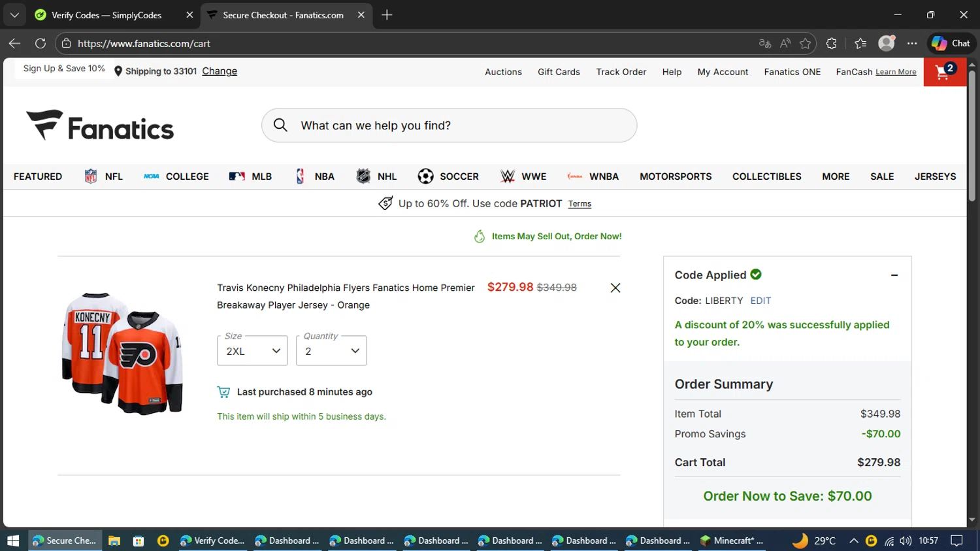Open the Gift Cards link
Screen dimensions: 980x551
(x=559, y=72)
